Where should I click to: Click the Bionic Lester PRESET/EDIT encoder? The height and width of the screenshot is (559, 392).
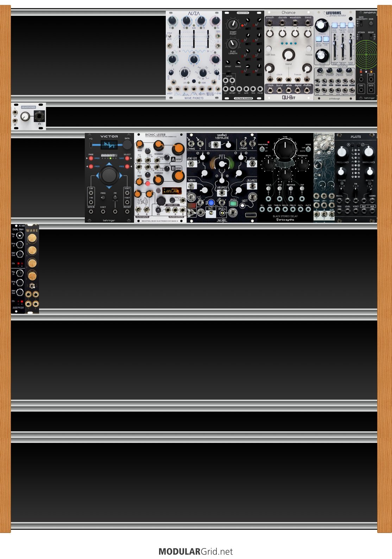(161, 200)
